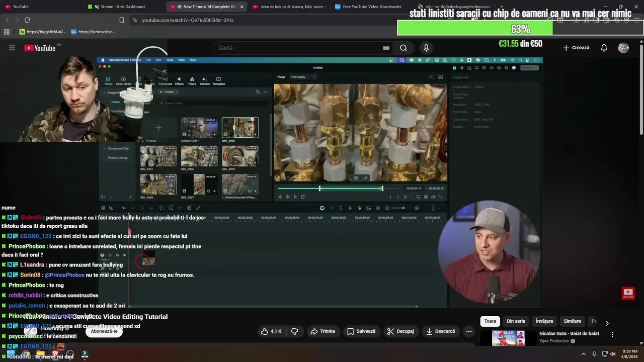Reload the page in the browser
644x362 pixels.
(27, 20)
